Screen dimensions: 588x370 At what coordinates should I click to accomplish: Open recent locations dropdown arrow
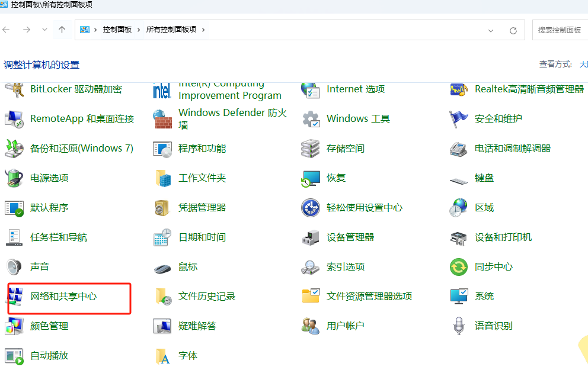(44, 30)
